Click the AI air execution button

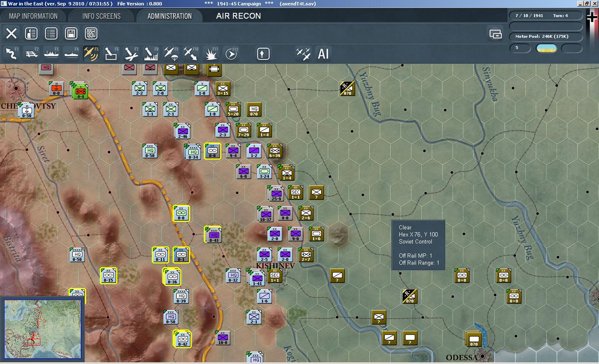(x=323, y=54)
